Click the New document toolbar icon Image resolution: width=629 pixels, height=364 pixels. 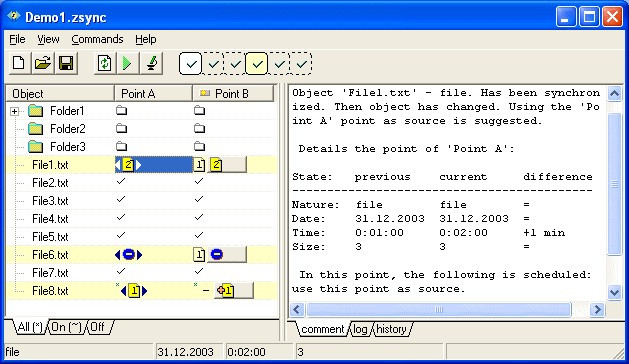(19, 63)
